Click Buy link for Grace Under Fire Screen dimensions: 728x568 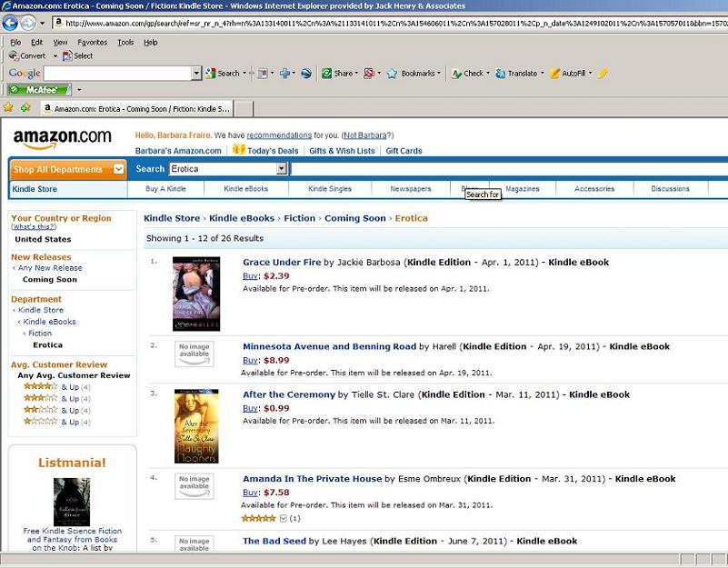click(250, 276)
